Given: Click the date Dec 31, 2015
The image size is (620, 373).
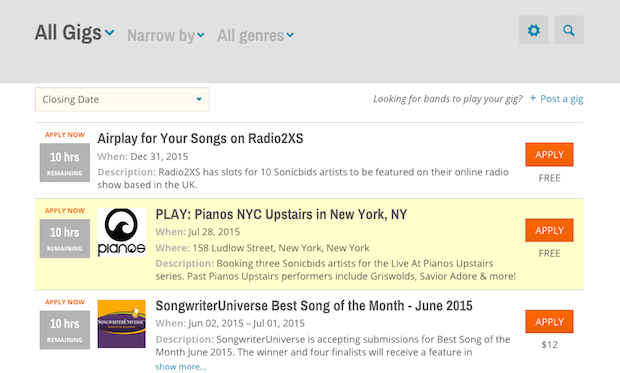Looking at the screenshot, I should [x=159, y=157].
